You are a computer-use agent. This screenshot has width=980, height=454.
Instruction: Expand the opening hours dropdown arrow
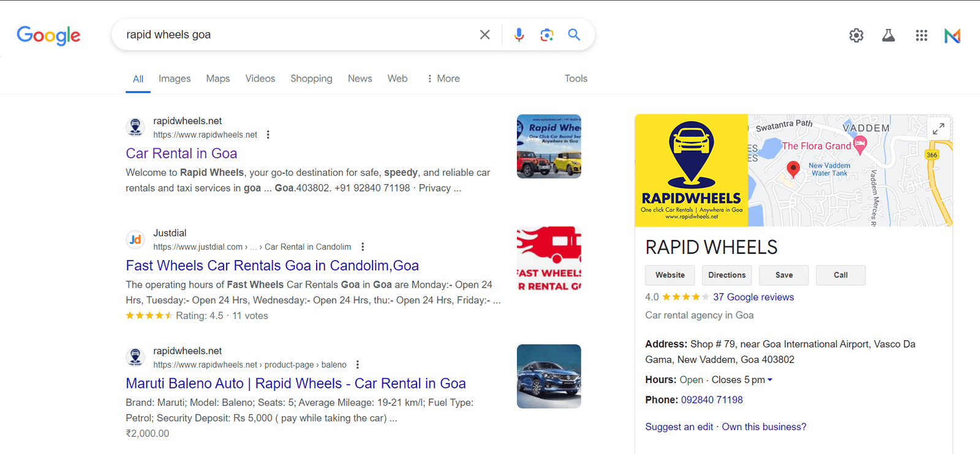point(770,380)
